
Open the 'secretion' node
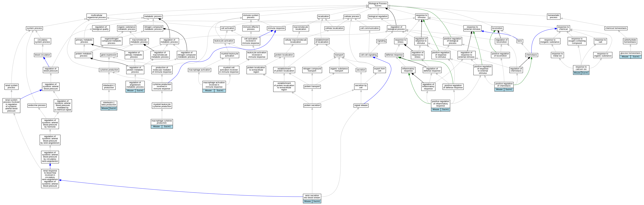(x=361, y=70)
